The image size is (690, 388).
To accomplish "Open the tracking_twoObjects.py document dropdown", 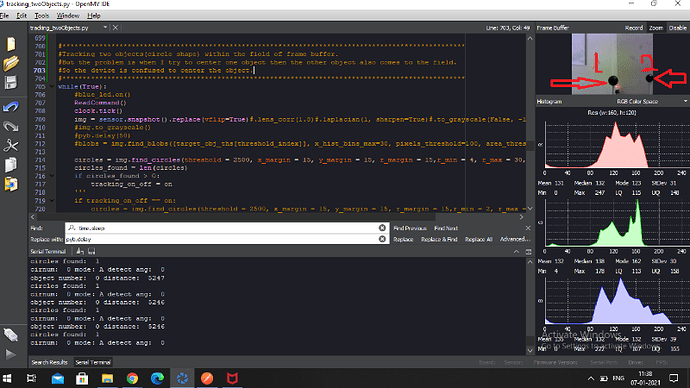I will pyautogui.click(x=105, y=28).
